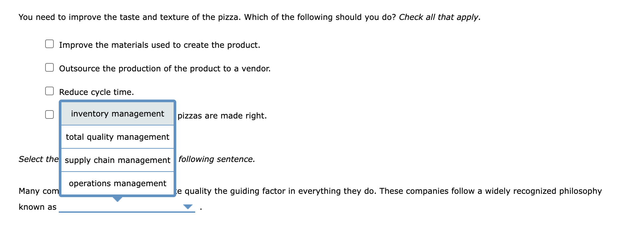Click the downward arrow icon on the blank

(188, 206)
